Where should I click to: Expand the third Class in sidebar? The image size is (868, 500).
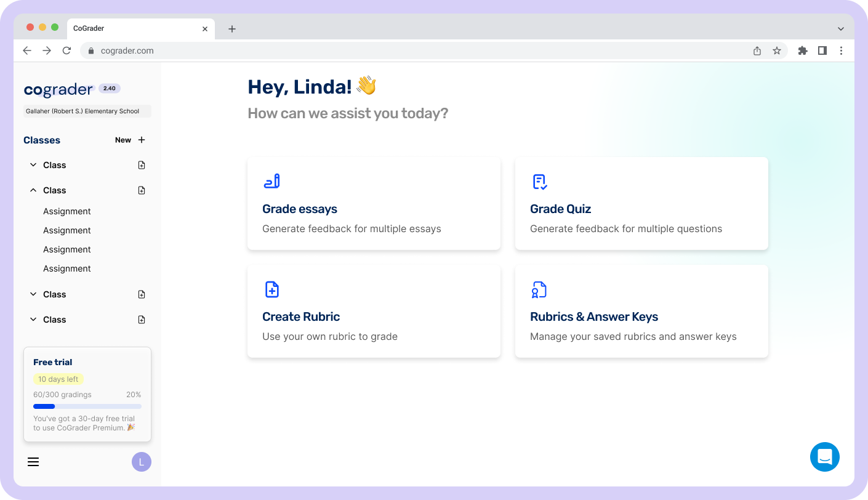coord(33,294)
